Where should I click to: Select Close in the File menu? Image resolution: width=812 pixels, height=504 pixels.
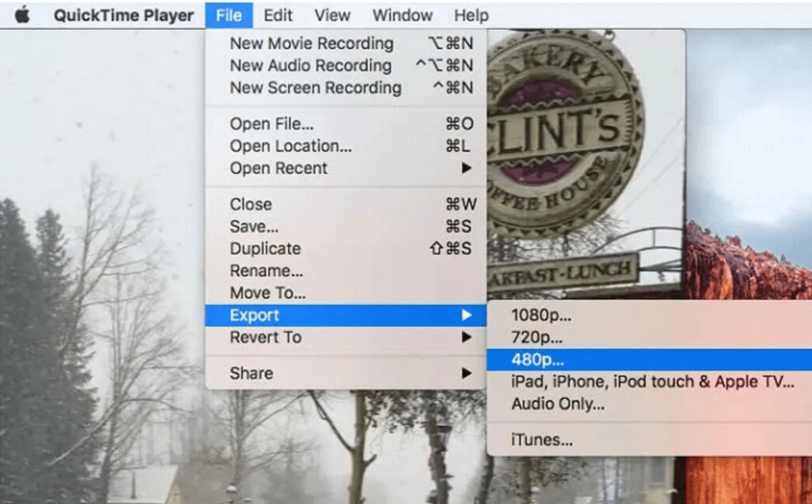(346, 204)
